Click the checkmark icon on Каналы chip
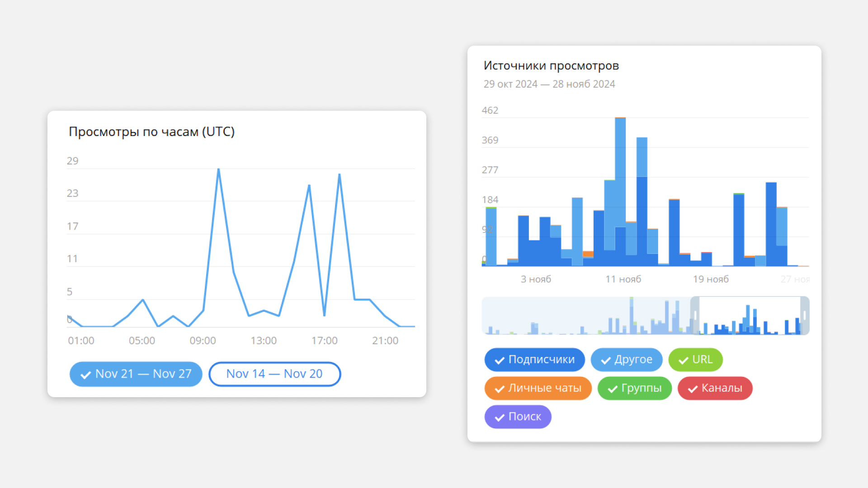Viewport: 868px width, 488px height. tap(693, 389)
